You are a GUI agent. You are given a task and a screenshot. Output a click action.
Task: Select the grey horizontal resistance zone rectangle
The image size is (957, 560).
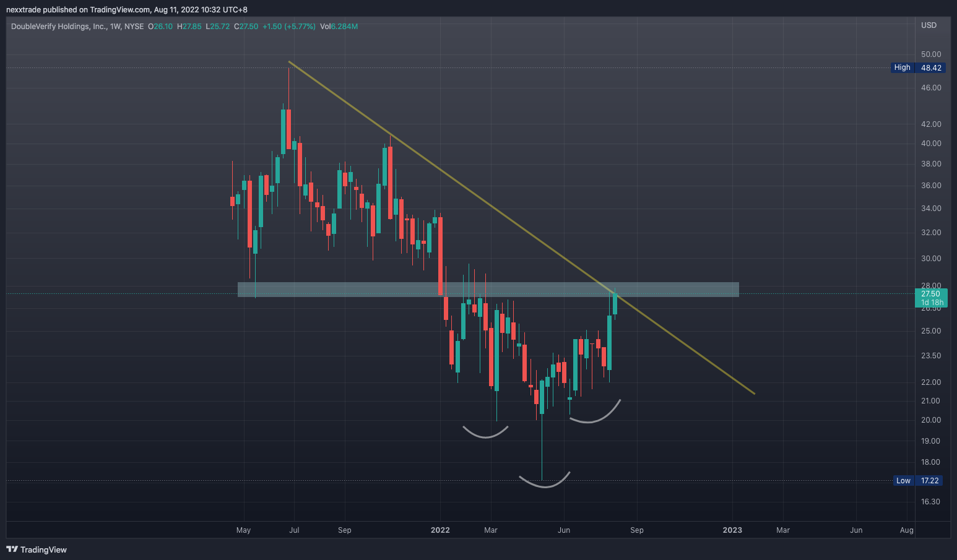pos(488,290)
